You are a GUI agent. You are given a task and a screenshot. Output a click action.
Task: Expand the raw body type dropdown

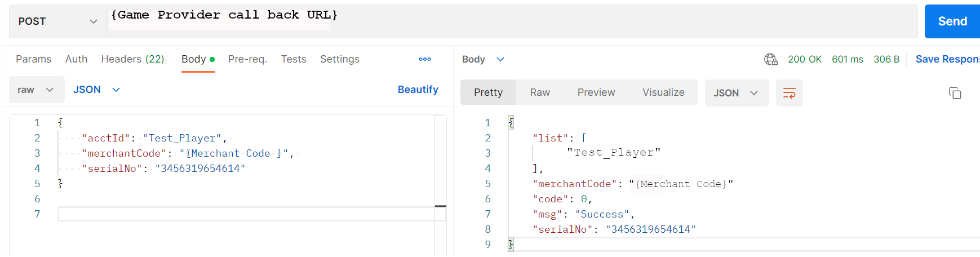(x=36, y=90)
